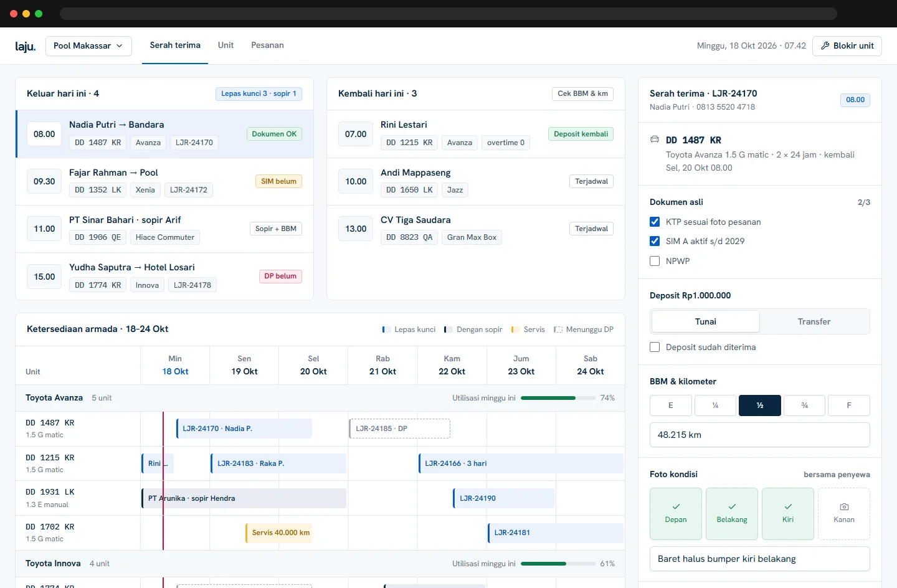Viewport: 897px width, 588px height.
Task: Expand the Toyota Avanza group row
Action: (320, 397)
